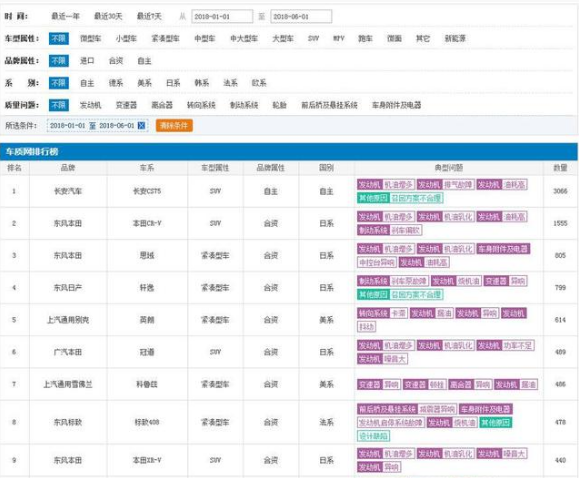Click the orange 清除条件 button
579x478 pixels.
pyautogui.click(x=174, y=126)
